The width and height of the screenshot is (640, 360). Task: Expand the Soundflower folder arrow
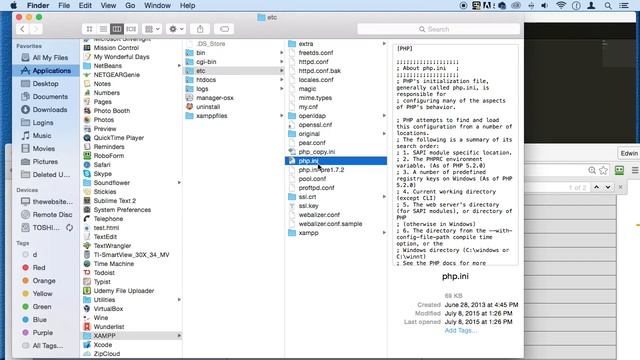click(x=179, y=183)
